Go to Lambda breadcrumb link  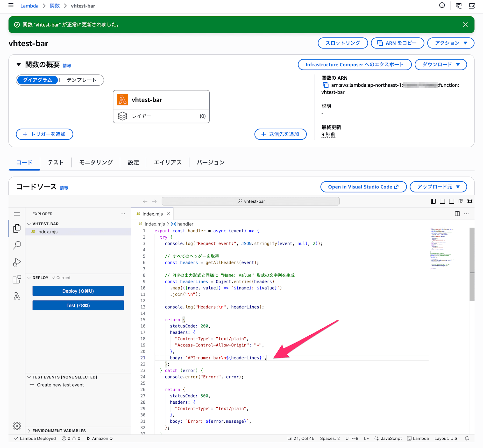(29, 6)
